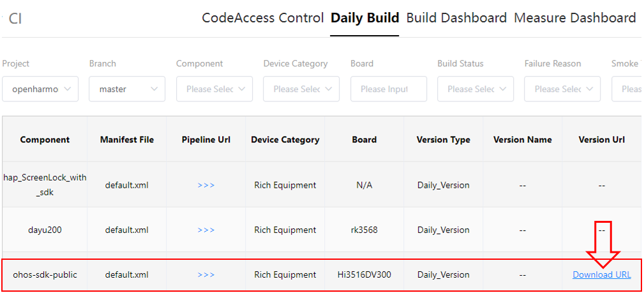Click the Board input field
The width and height of the screenshot is (644, 293).
pos(388,89)
